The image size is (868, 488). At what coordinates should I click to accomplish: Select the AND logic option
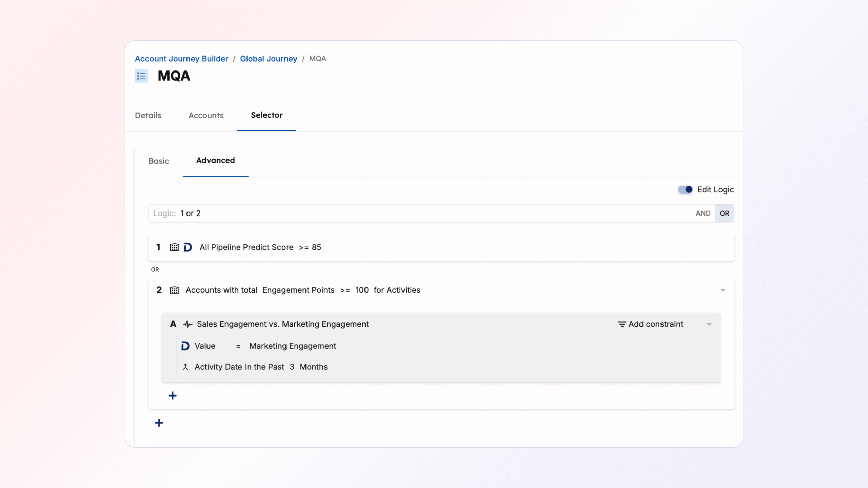click(703, 213)
